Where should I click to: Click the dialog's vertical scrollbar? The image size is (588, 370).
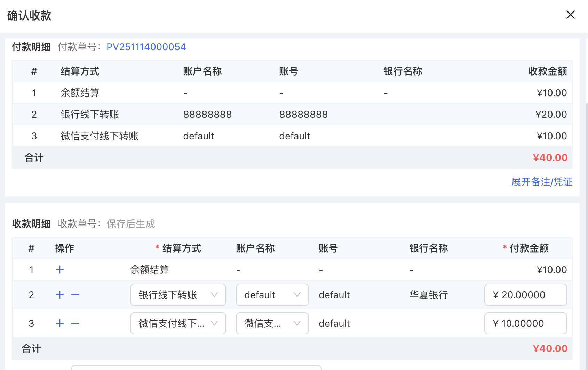[586, 209]
